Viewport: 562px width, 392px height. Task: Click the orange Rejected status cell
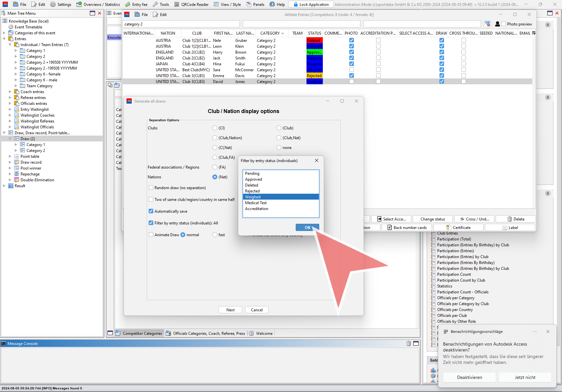pos(314,76)
